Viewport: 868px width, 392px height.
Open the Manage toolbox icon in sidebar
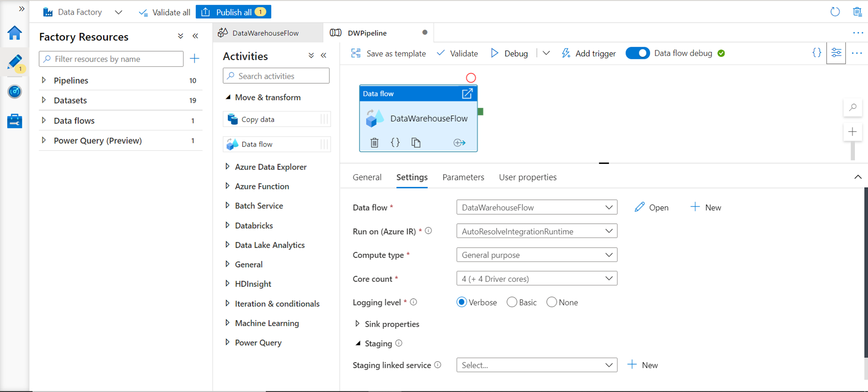(15, 121)
